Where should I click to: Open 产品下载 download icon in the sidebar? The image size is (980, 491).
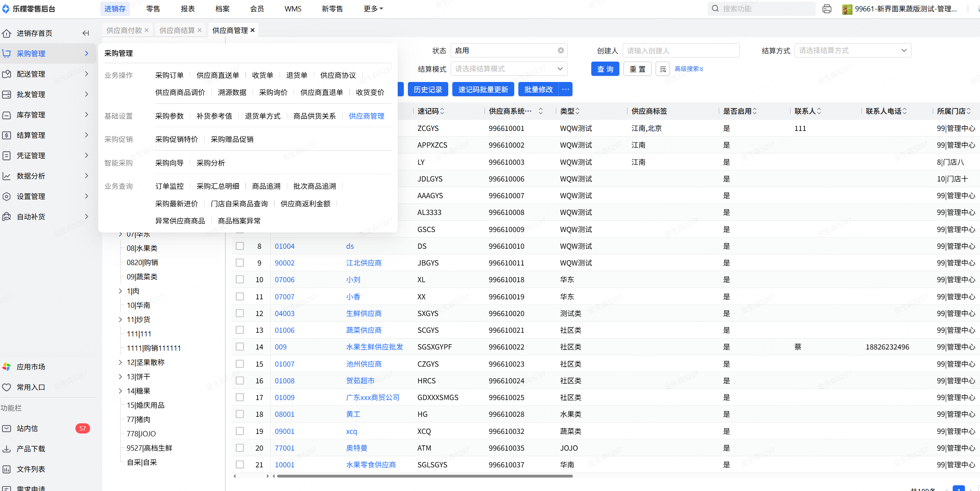coord(7,449)
